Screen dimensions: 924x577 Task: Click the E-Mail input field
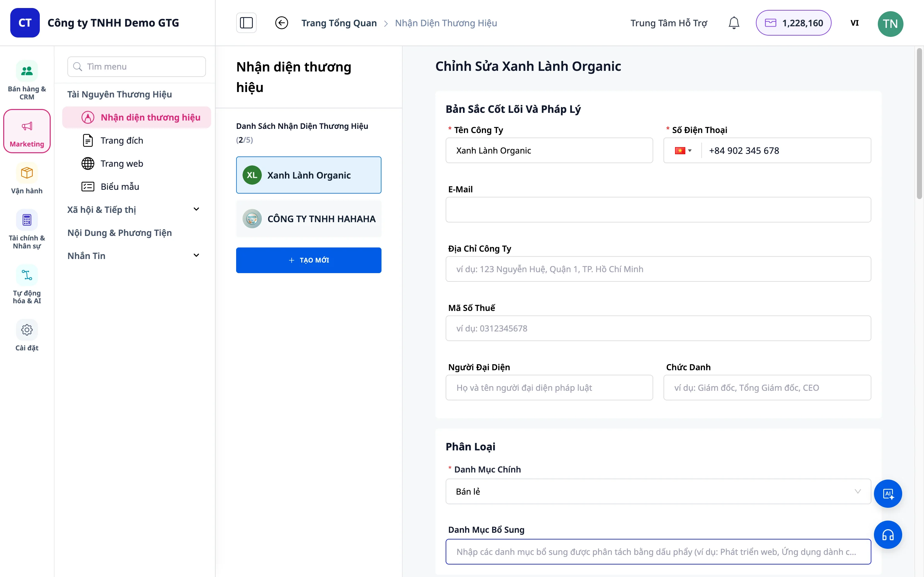658,210
